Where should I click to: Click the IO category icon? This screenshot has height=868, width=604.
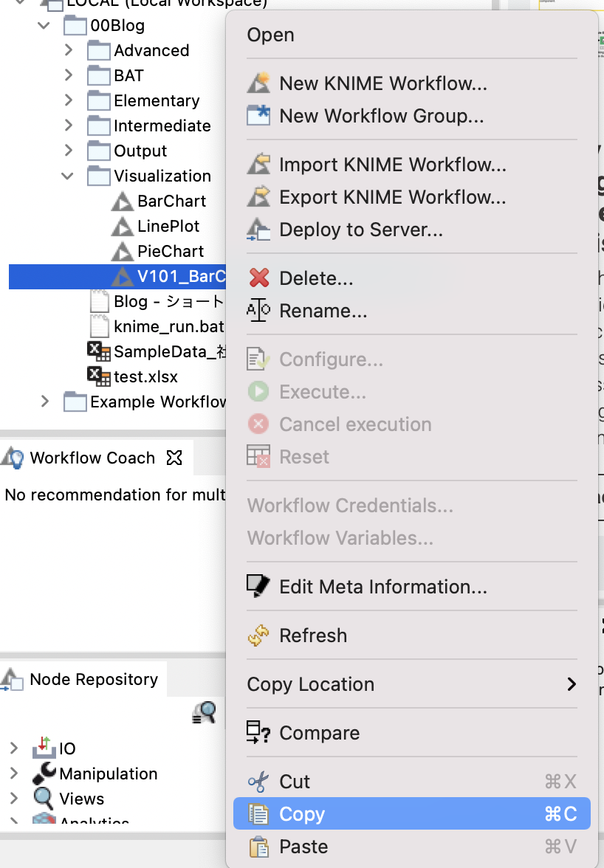[44, 747]
